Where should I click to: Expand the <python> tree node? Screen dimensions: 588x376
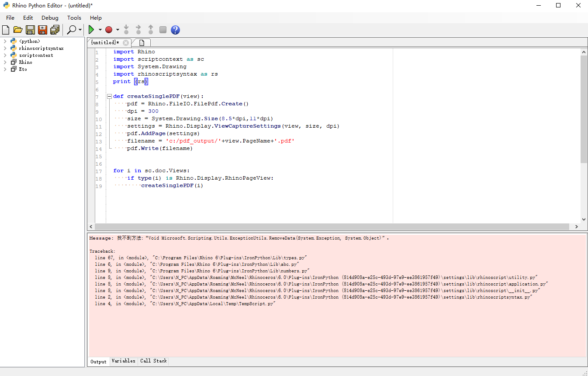point(5,41)
